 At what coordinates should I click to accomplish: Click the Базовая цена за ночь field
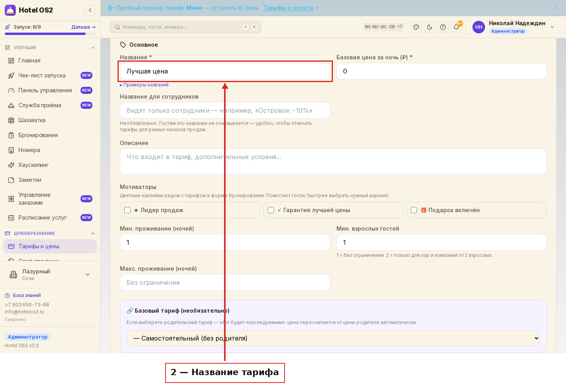pos(441,71)
